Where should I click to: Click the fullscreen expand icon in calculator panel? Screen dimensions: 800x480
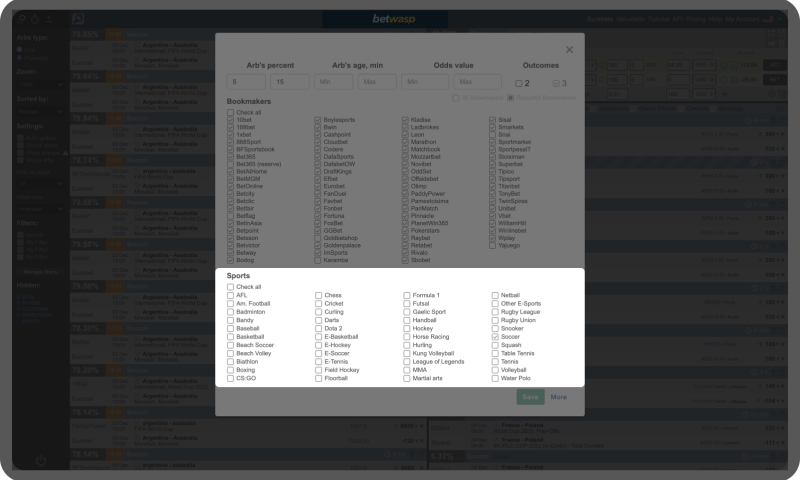coord(772,33)
